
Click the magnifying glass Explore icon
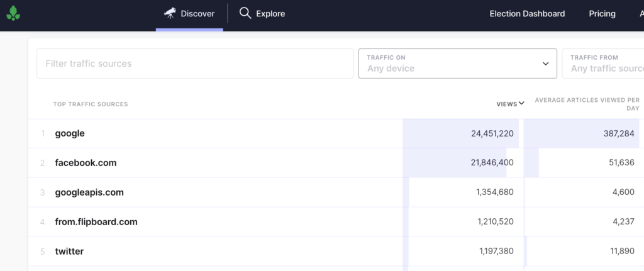coord(245,14)
